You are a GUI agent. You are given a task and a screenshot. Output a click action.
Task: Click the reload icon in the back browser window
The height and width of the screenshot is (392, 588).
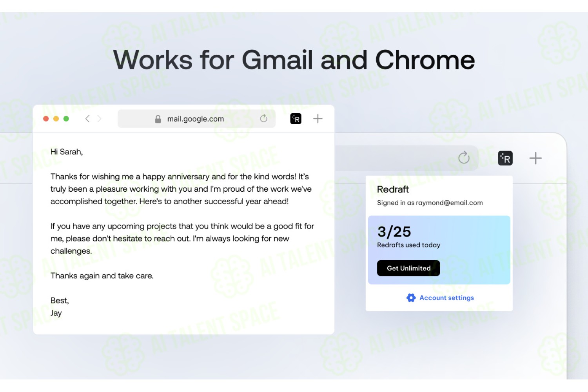pyautogui.click(x=464, y=158)
